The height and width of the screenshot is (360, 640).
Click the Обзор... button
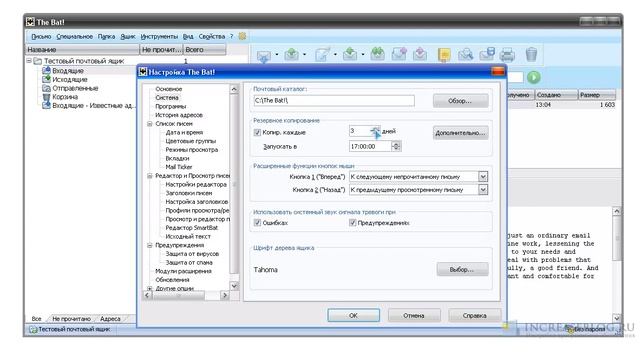(460, 100)
